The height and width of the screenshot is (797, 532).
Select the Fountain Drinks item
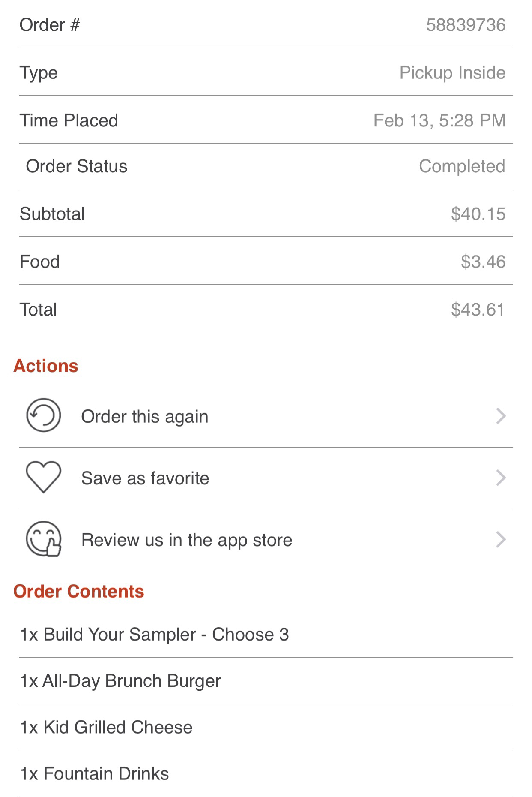(x=95, y=773)
